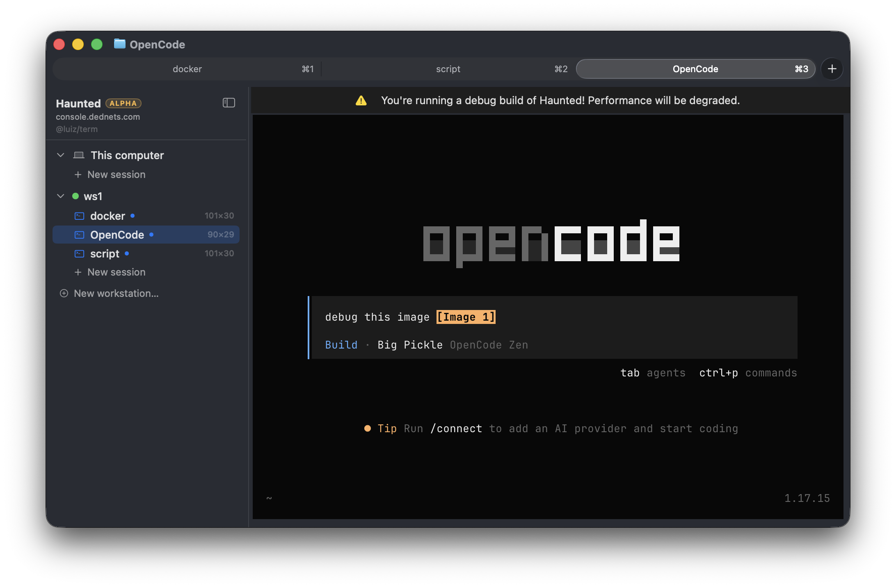This screenshot has width=896, height=588.
Task: Click the ⌘2 shortcut label
Action: coord(561,69)
